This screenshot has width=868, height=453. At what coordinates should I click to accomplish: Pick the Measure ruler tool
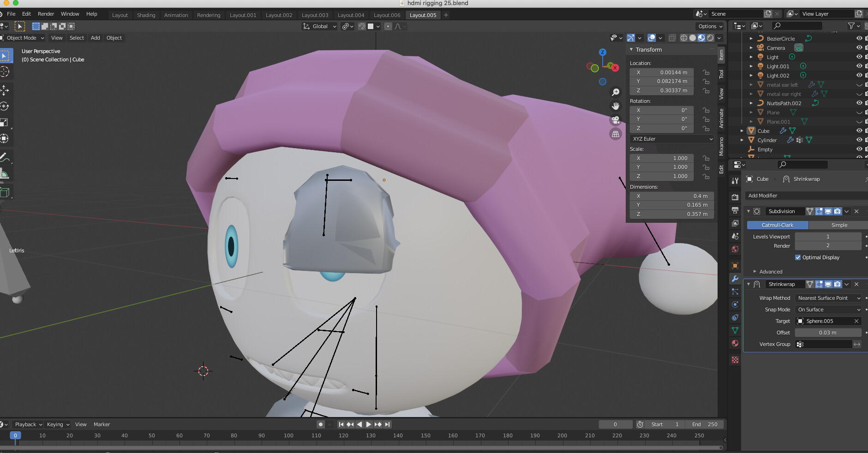[5, 174]
